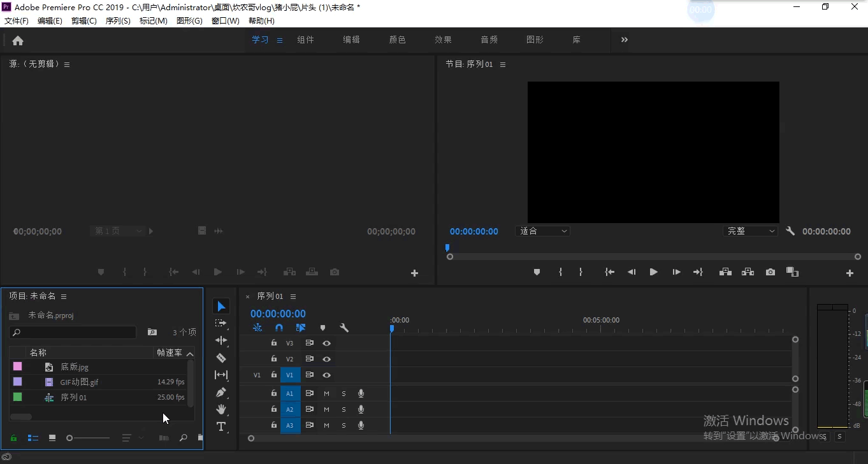Screen dimensions: 868x464
Task: Add marker in Program monitor
Action: click(x=537, y=272)
